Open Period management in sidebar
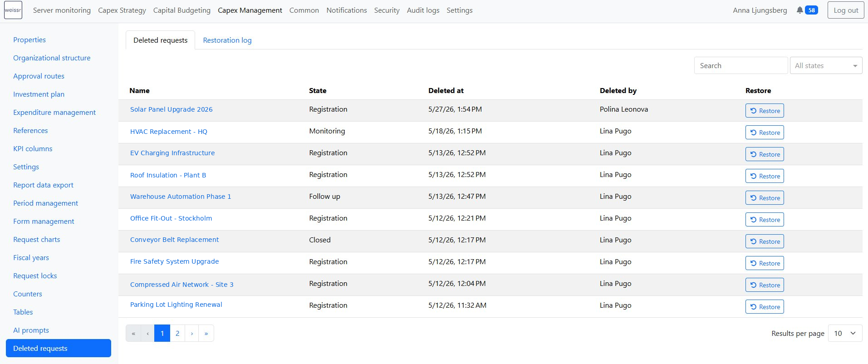868x364 pixels. pyautogui.click(x=45, y=203)
